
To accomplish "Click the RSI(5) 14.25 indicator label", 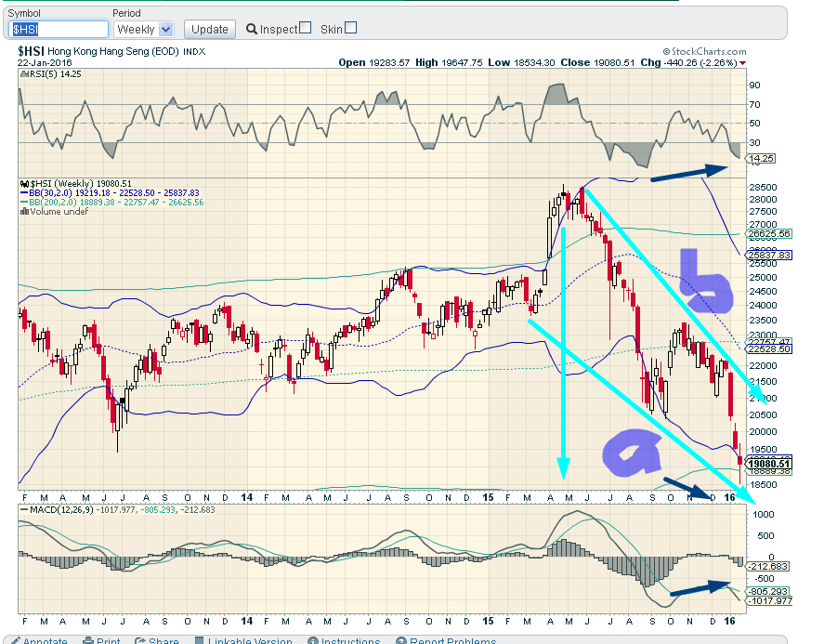I will tap(51, 74).
